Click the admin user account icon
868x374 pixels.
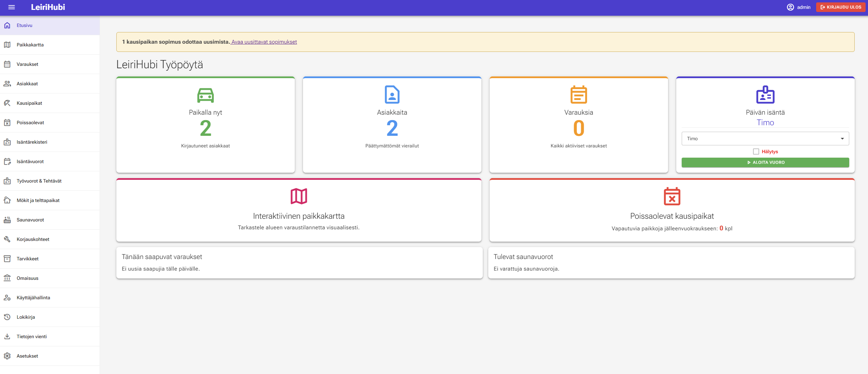pyautogui.click(x=790, y=7)
